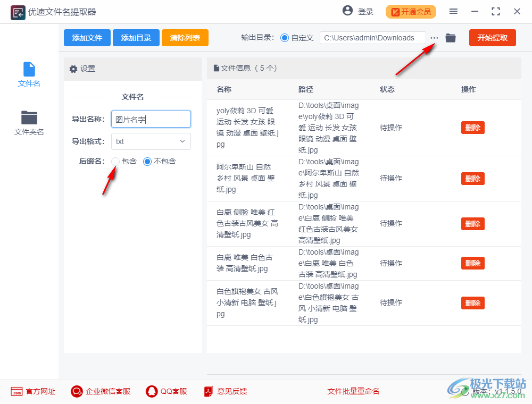Click the 操作 column header
Screen dimensions: 532x404
tap(469, 89)
